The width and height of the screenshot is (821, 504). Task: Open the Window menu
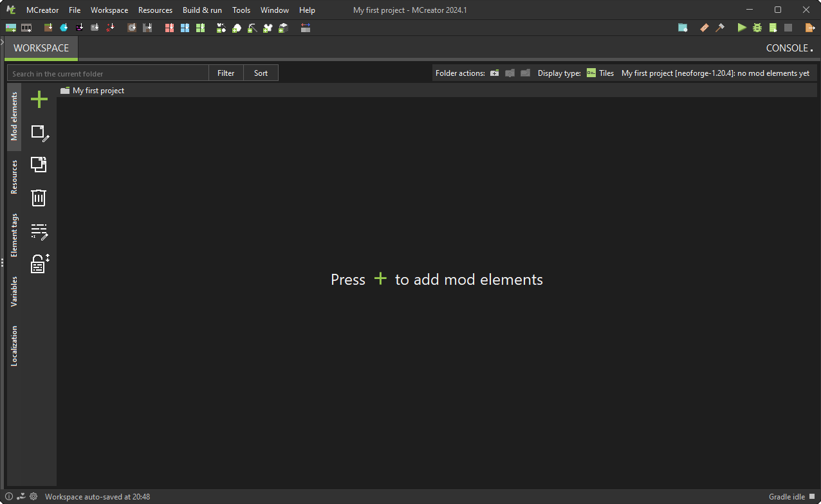coord(275,10)
